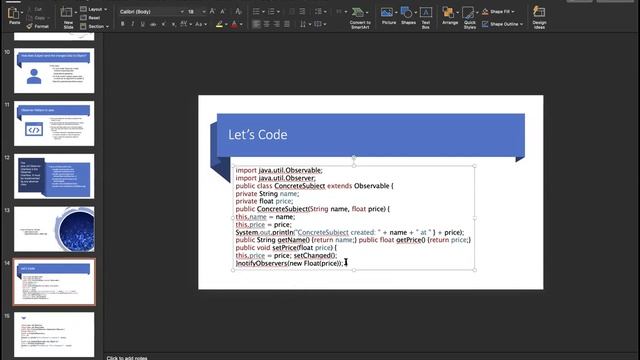This screenshot has height=360, width=640.
Task: Open the Shape Outline dropdown
Action: 502,24
